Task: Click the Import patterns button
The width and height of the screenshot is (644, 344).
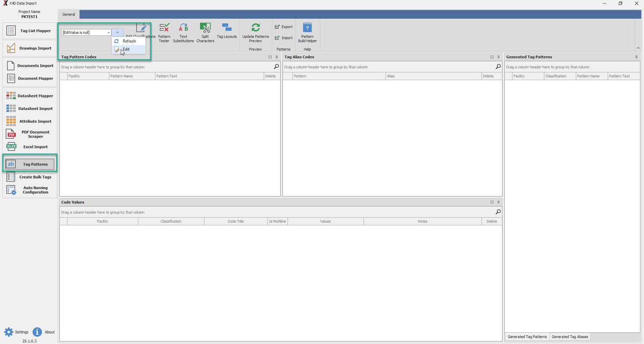Action: tap(284, 38)
